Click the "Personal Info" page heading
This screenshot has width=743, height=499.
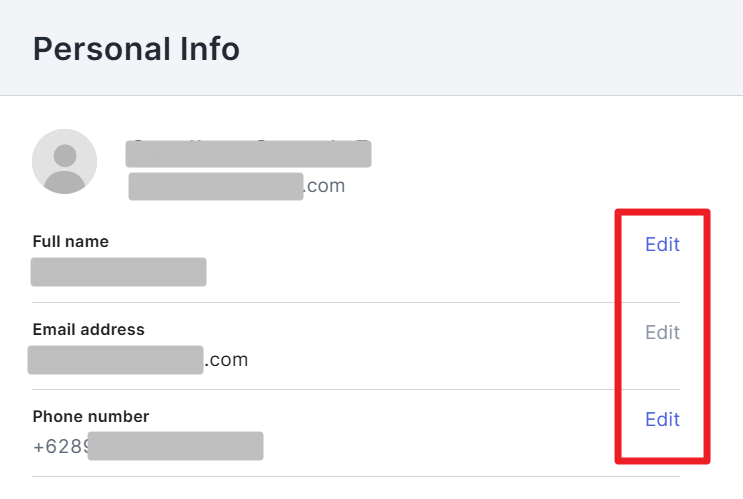[x=136, y=48]
